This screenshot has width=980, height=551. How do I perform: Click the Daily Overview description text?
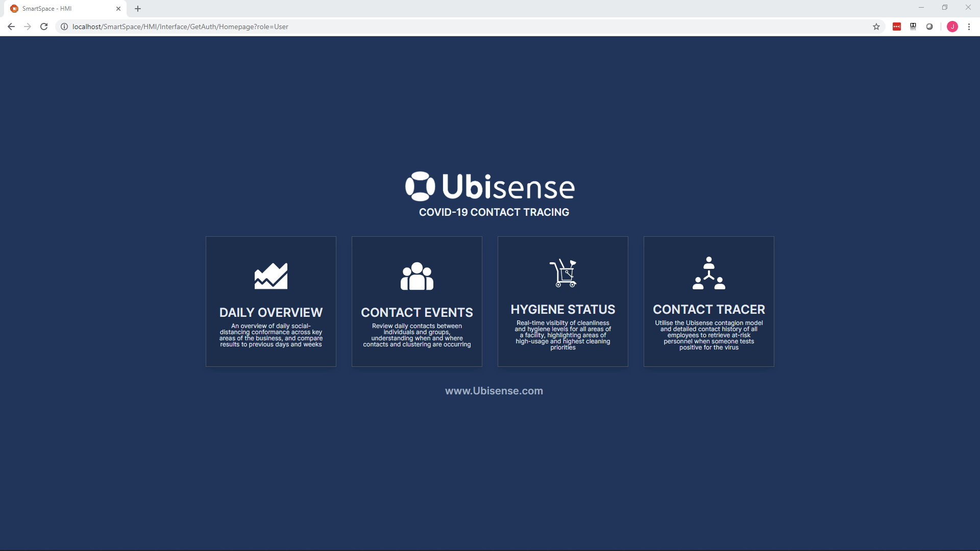point(271,335)
